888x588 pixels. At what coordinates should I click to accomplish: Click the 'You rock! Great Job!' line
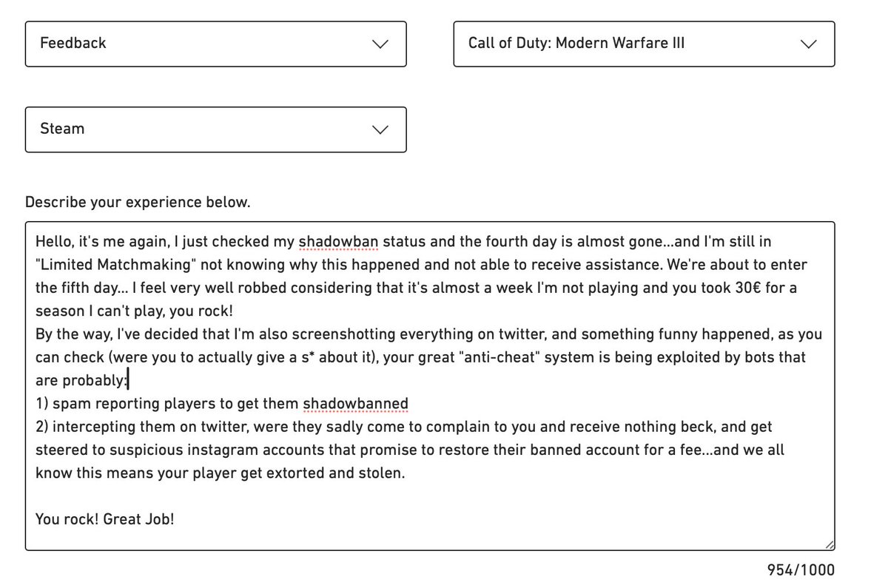pyautogui.click(x=105, y=519)
